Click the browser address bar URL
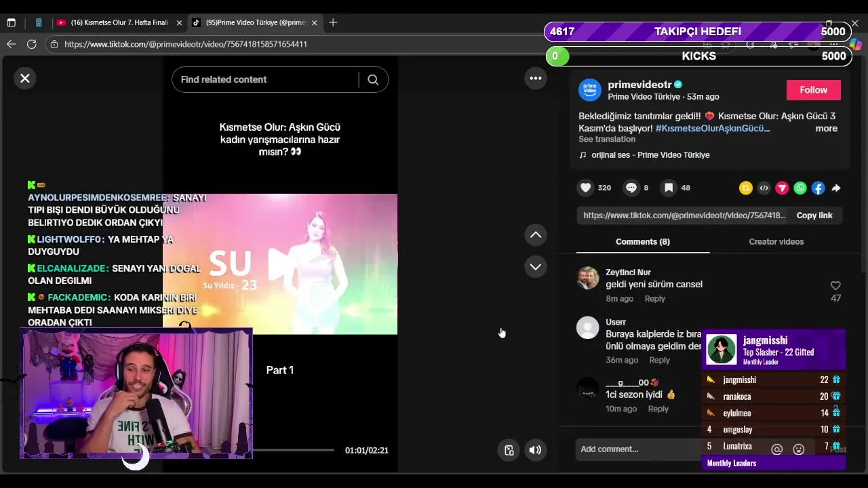The height and width of the screenshot is (488, 868). coord(186,44)
